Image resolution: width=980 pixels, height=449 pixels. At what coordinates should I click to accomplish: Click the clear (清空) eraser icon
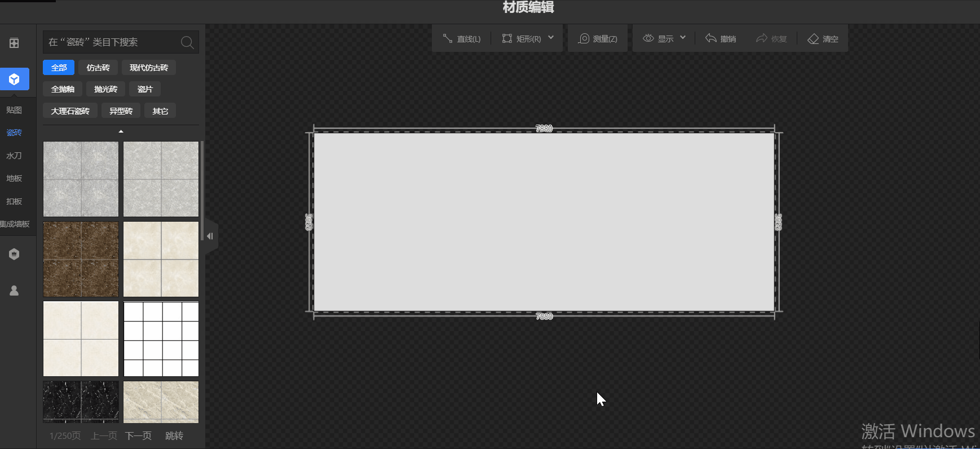point(813,39)
